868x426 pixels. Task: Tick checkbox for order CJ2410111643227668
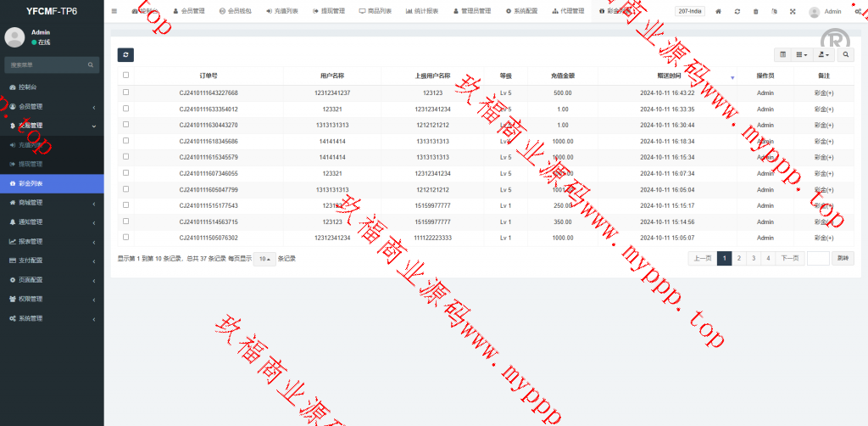coord(125,92)
